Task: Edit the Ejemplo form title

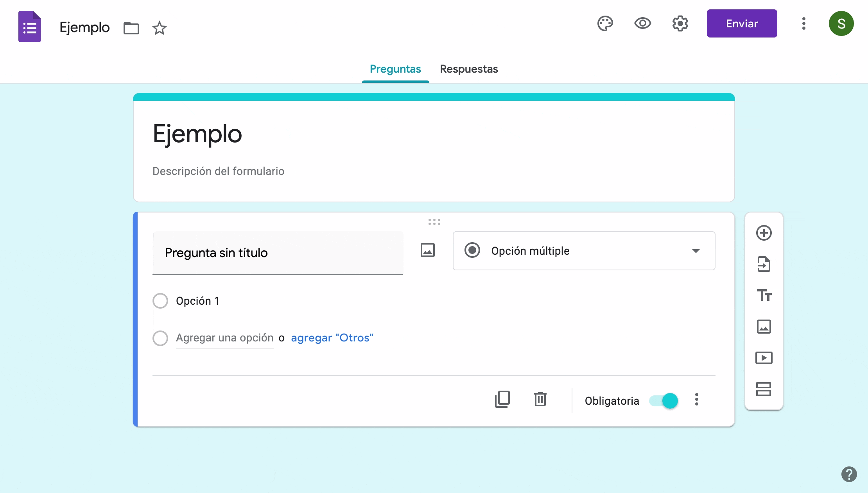Action: 197,134
